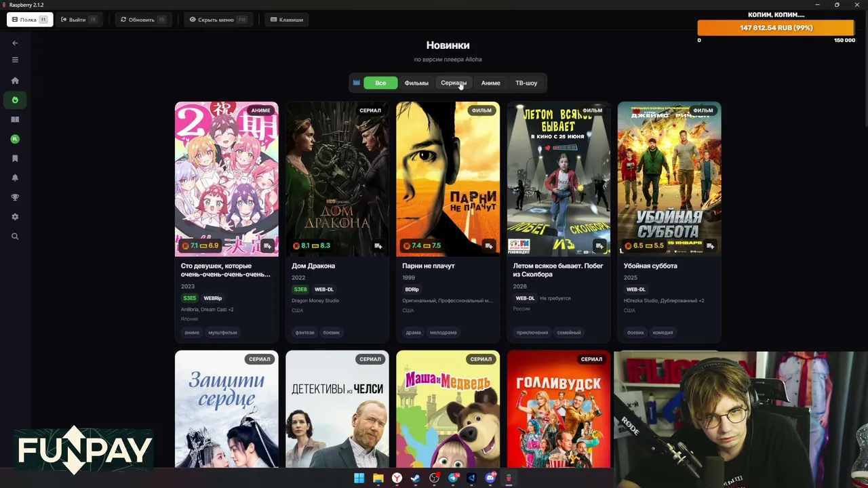Click the Дом Дракона title
Screen dimensions: 868x488
pos(313,266)
